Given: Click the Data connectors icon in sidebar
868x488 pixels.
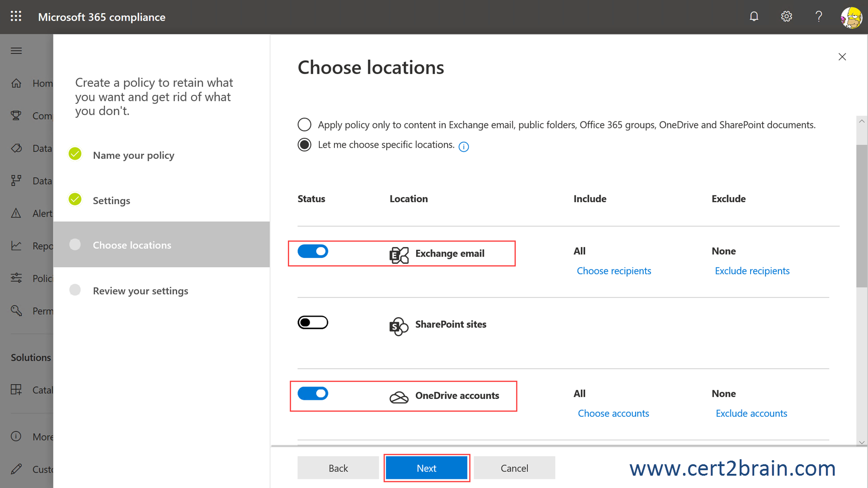Looking at the screenshot, I should 16,180.
